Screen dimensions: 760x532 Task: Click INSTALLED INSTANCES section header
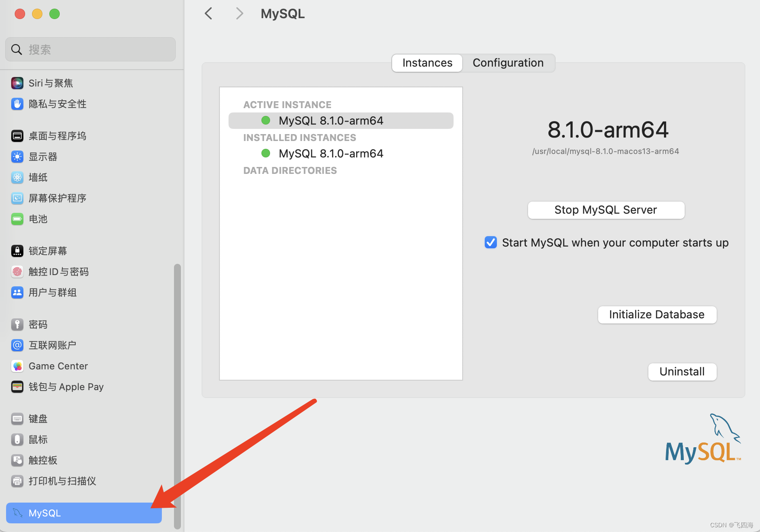pos(299,138)
